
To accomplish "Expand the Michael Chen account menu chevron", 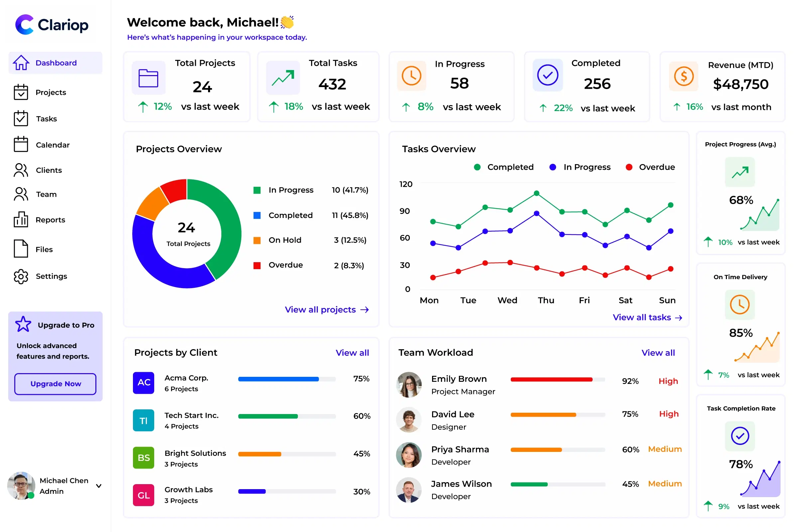I will pos(99,486).
